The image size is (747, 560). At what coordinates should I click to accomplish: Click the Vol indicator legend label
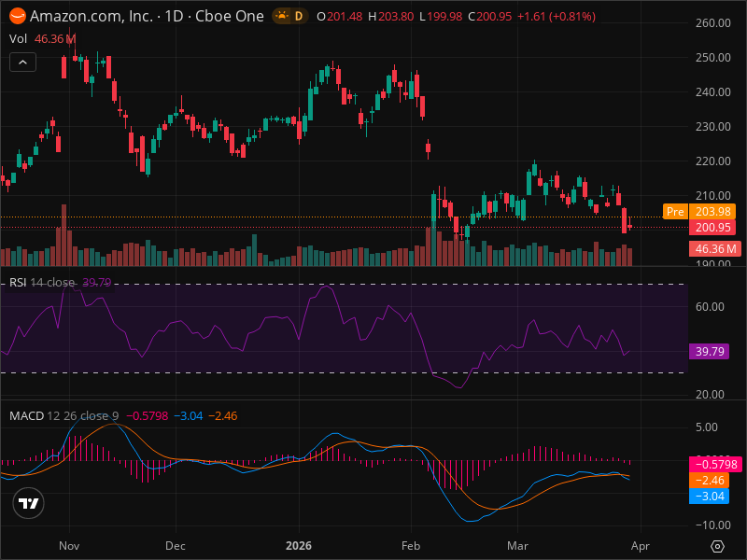pos(18,38)
